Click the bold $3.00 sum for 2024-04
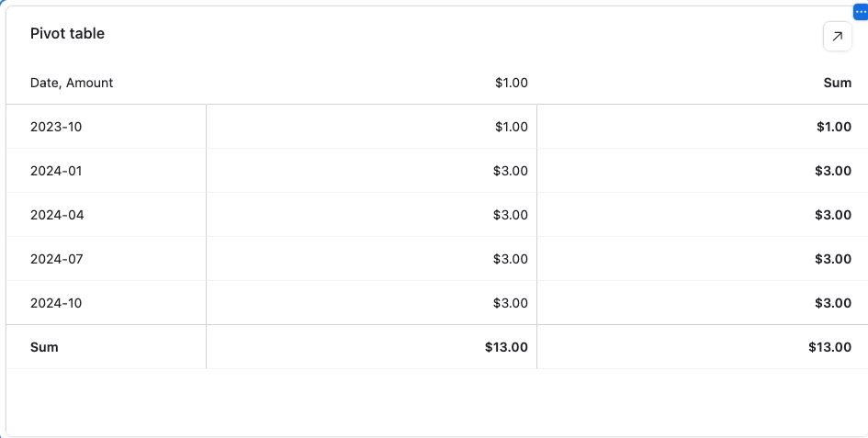868x438 pixels. 833,215
